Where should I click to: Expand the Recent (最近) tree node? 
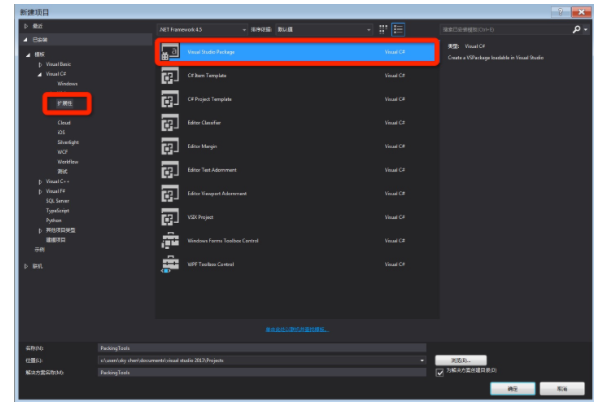click(26, 26)
